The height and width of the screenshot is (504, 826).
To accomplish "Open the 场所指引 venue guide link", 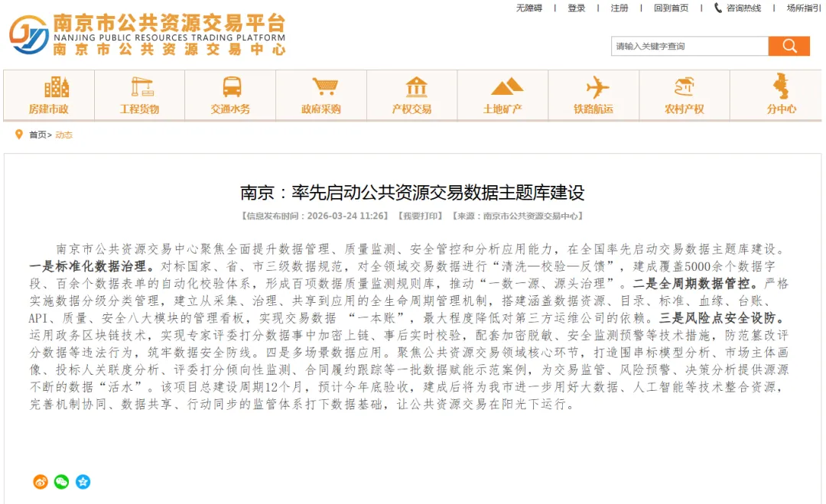I will click(x=804, y=8).
